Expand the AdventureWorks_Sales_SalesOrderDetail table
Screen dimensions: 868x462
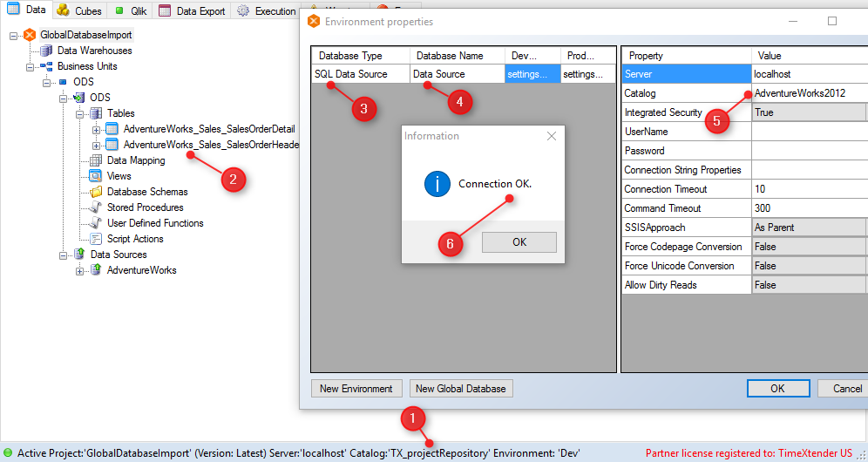tap(97, 130)
